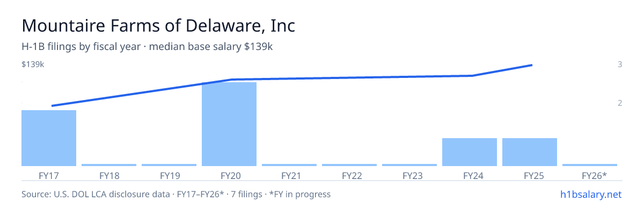Viewport: 644px width, 215px height.
Task: Click the filings axis value 3
Action: click(x=620, y=64)
